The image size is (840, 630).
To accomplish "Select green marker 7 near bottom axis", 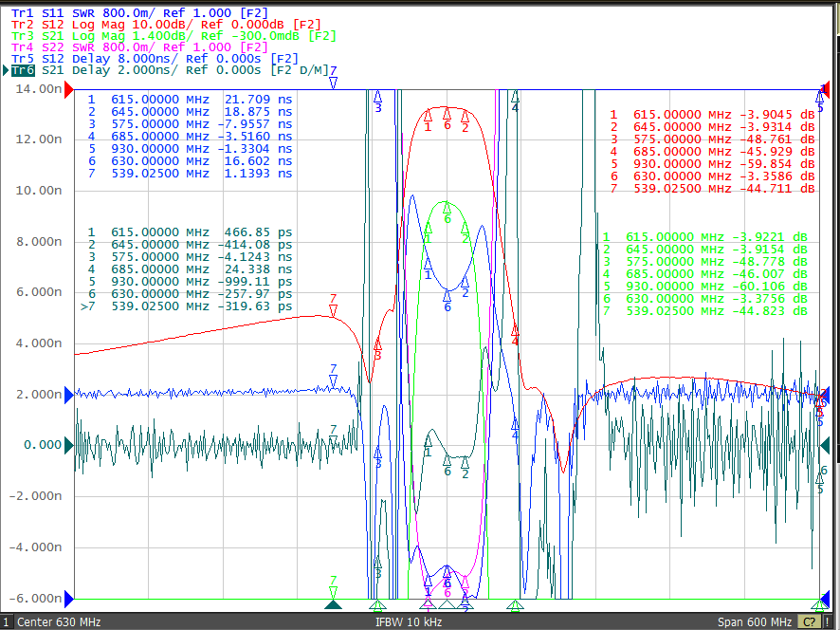I will point(333,592).
